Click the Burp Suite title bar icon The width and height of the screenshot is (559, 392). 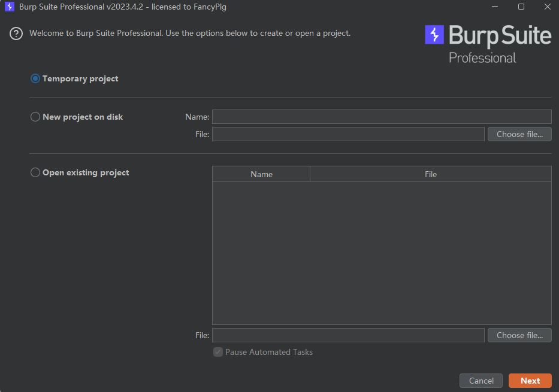click(10, 7)
